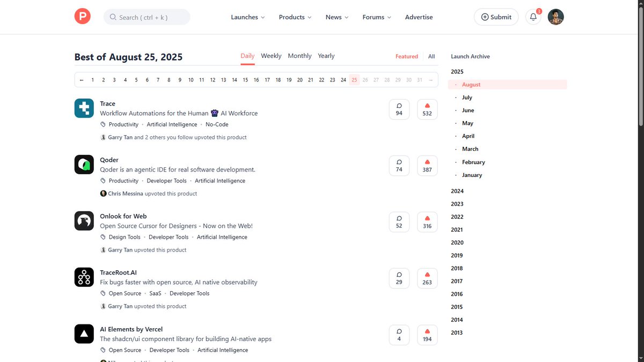Image resolution: width=644 pixels, height=362 pixels.
Task: Open Qoder's 74 comments
Action: [399, 165]
